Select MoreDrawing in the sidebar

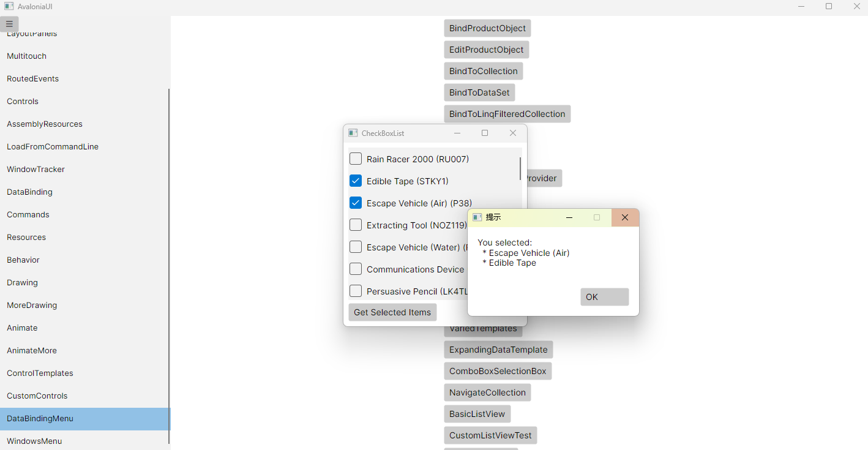coord(84,305)
